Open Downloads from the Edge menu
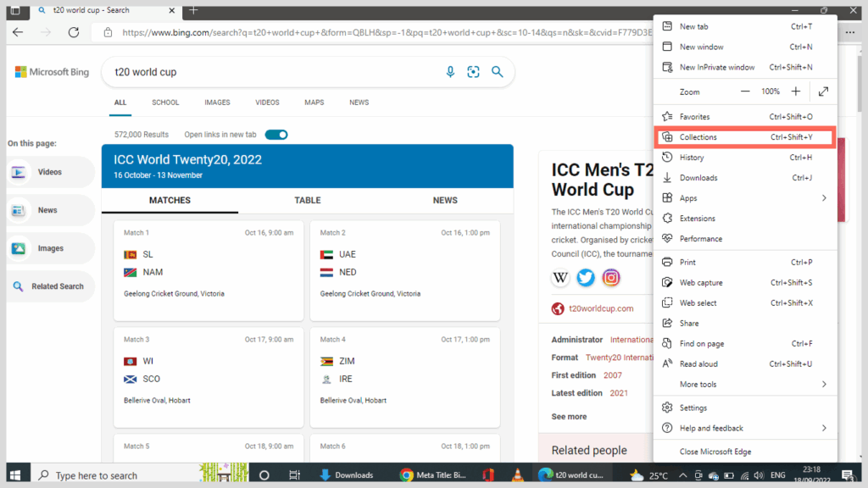The width and height of the screenshot is (868, 488). coord(744,178)
